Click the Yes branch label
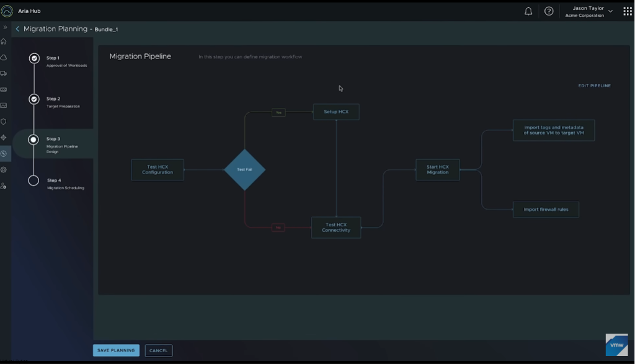Screen dimensions: 635x364 [x=278, y=113]
